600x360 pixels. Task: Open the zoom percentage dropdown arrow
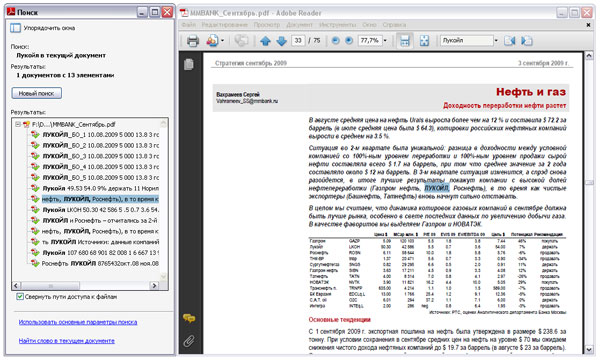[385, 41]
